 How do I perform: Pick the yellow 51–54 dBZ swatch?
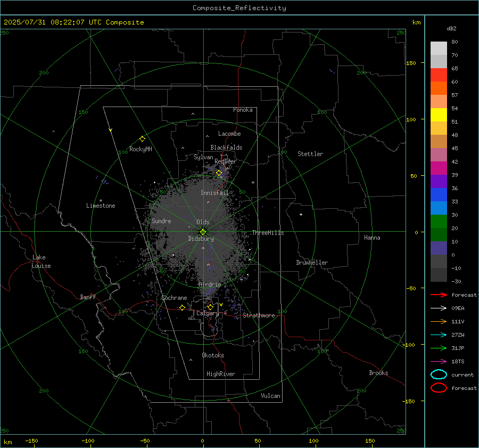click(439, 115)
